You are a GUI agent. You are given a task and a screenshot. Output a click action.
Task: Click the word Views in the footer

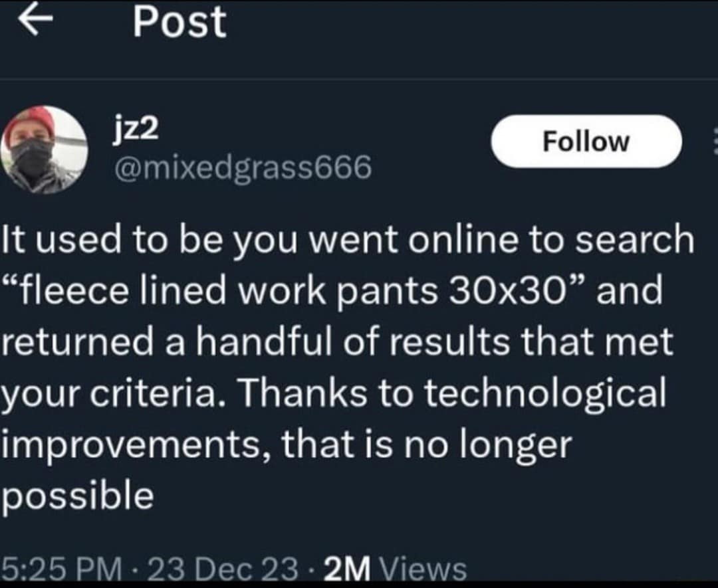427,570
